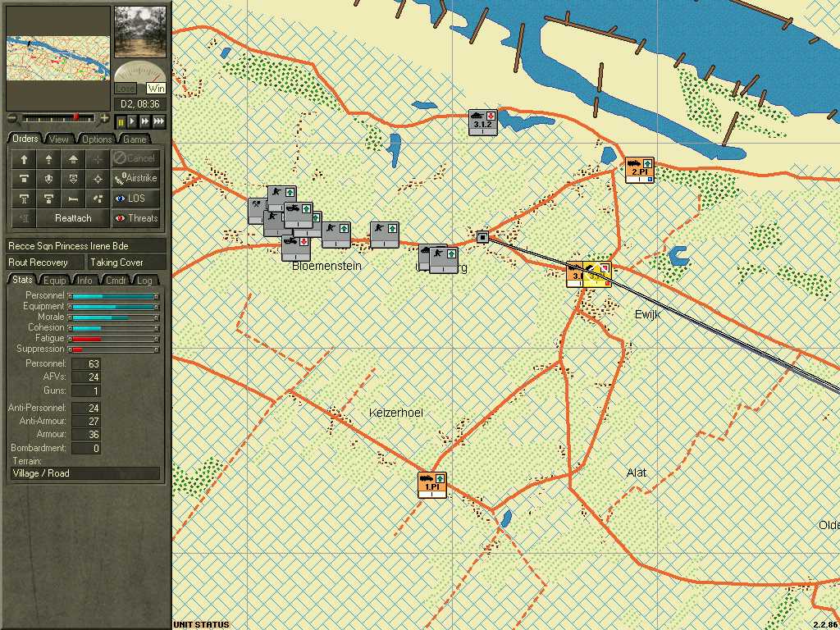Select the yellow highlighted unit counter near Ewijk
The height and width of the screenshot is (630, 840).
pyautogui.click(x=597, y=274)
